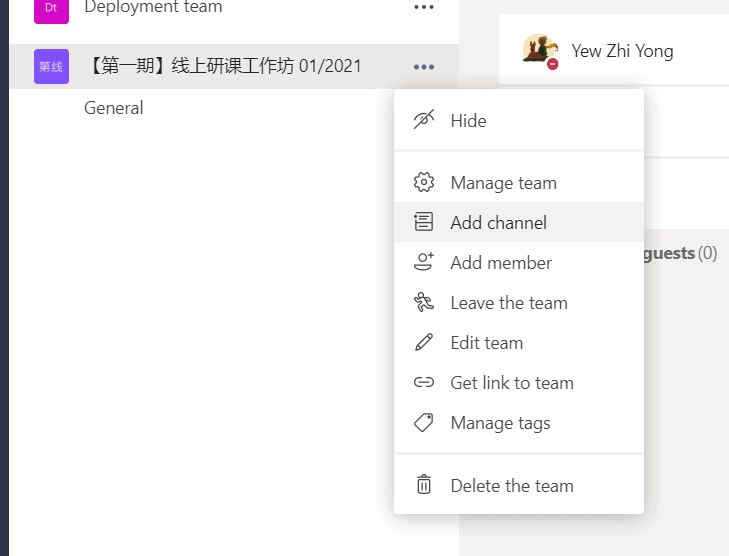Click the Yew Zhi Yong name
The image size is (729, 556).
point(622,50)
